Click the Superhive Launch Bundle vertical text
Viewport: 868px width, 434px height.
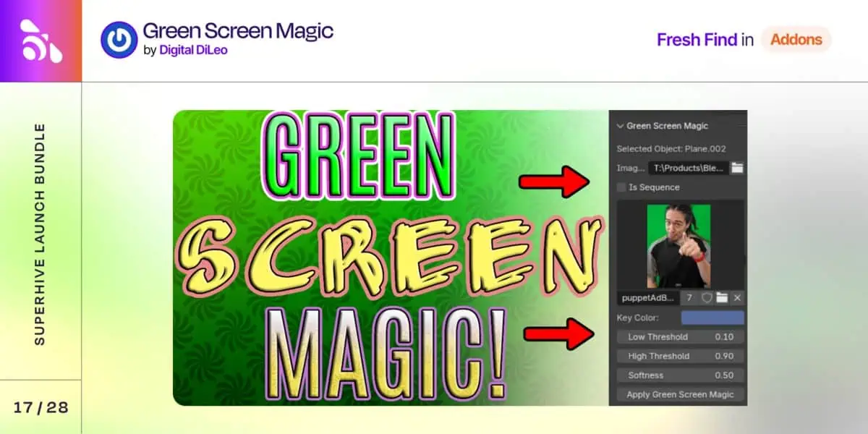tap(40, 234)
